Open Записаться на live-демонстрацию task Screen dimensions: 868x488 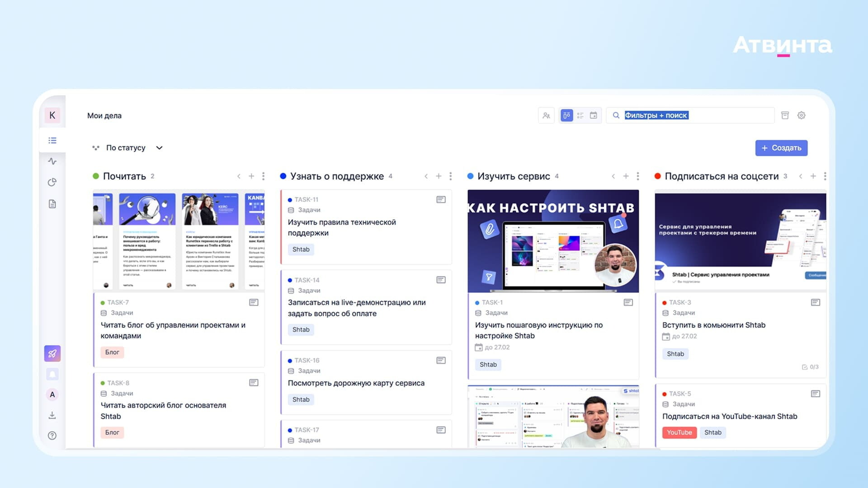357,308
